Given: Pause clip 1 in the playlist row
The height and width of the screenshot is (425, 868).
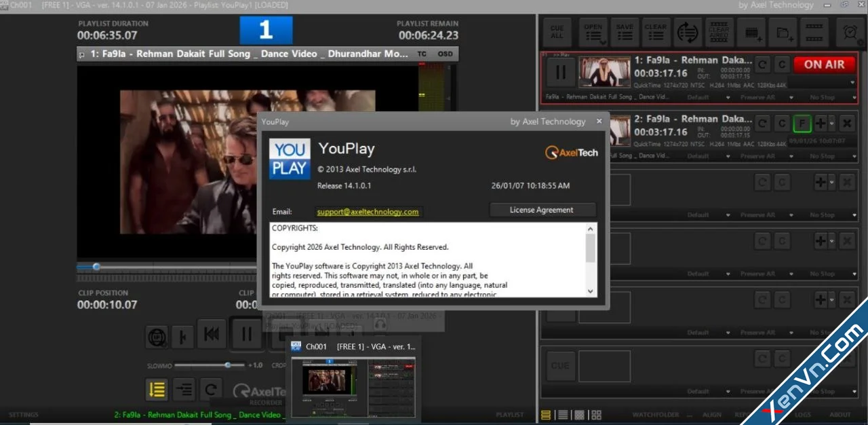Looking at the screenshot, I should tap(561, 72).
